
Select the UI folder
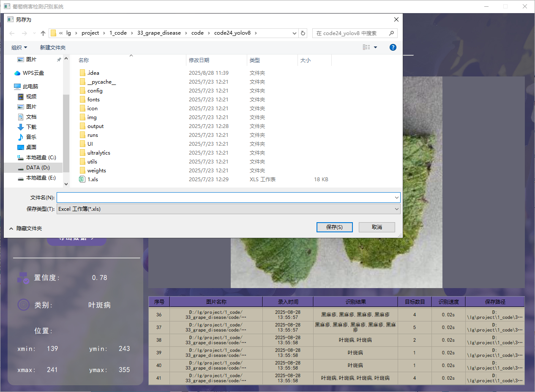click(86, 144)
